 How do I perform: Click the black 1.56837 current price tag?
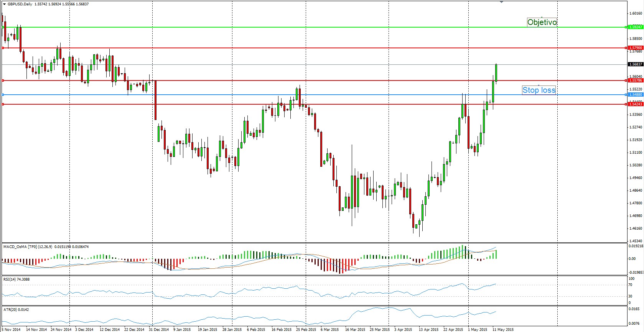636,64
